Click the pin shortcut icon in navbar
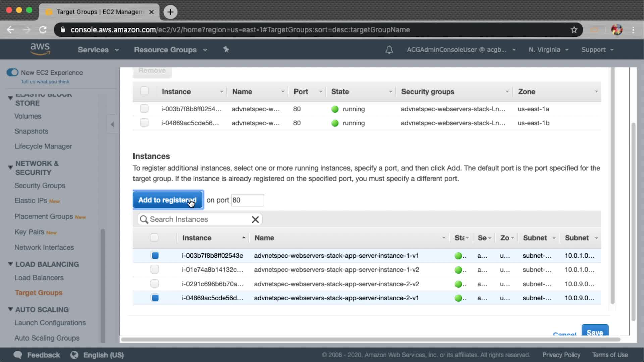This screenshot has width=644, height=362. click(x=226, y=49)
